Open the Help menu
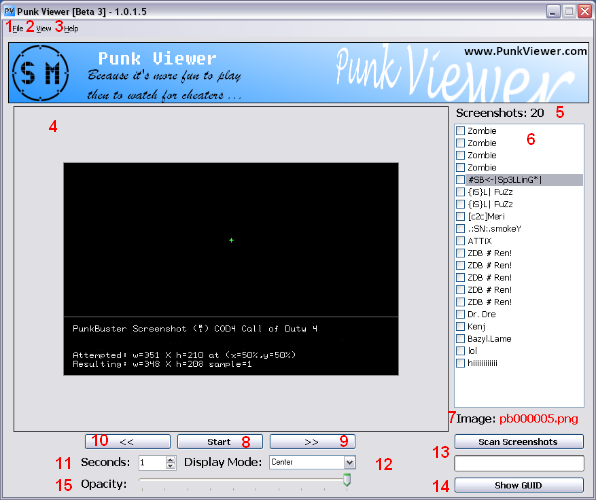This screenshot has height=500, width=596. [x=71, y=29]
